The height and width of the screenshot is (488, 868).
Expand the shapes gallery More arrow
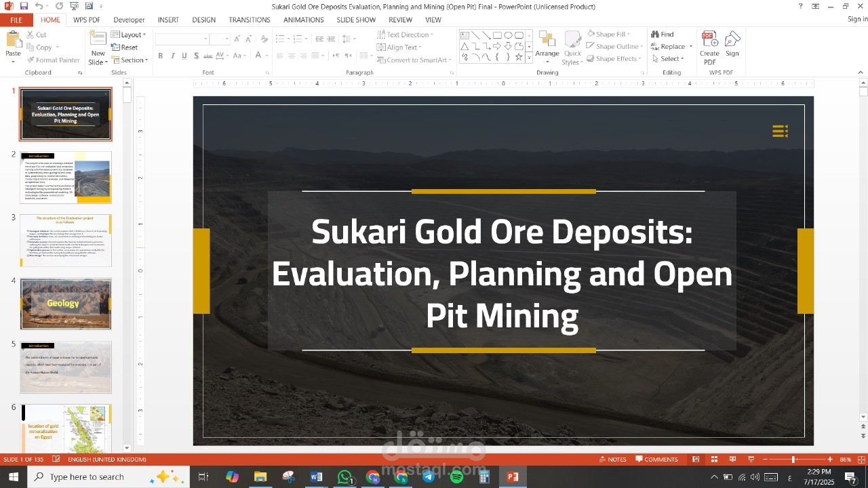(529, 58)
